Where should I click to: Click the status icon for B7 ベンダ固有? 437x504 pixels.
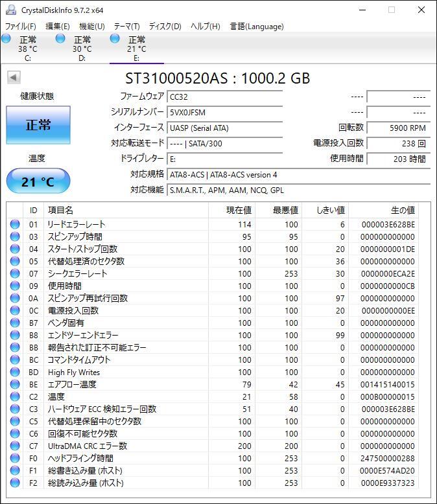[x=15, y=323]
